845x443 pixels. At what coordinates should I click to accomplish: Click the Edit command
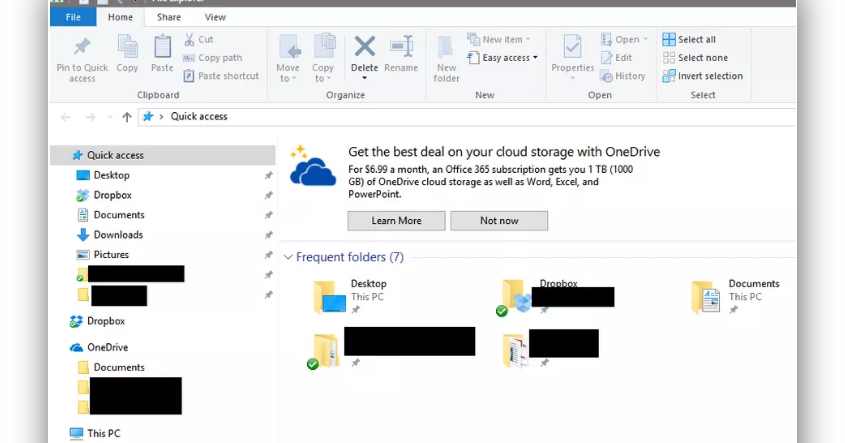click(x=617, y=58)
